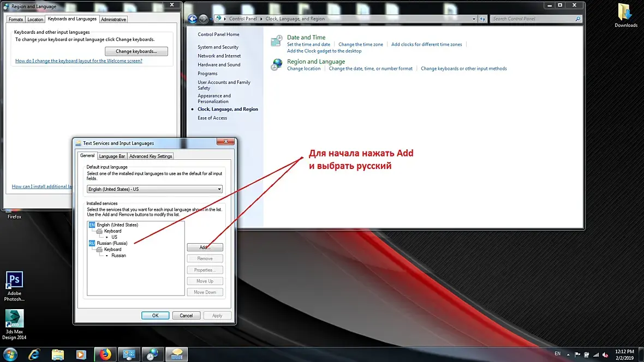Screen dimensions: 644x362
Task: Switch to Firefox in the taskbar
Action: 105,354
